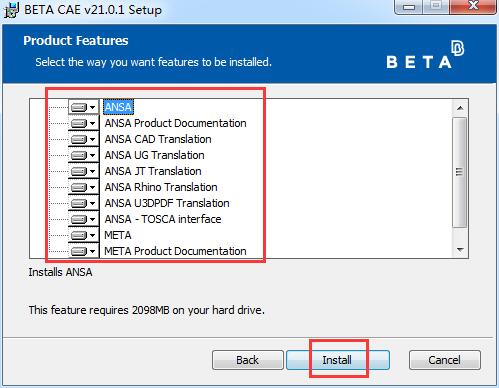Click the feature list scrollbar thumb
Screen dimensions: 499x388
pyautogui.click(x=460, y=172)
